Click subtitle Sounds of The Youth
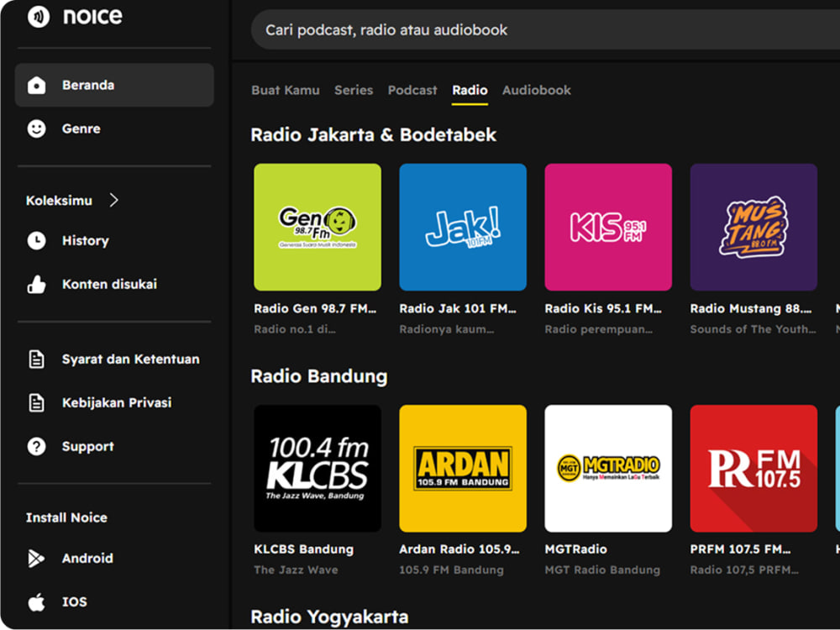The height and width of the screenshot is (630, 840). point(753,329)
